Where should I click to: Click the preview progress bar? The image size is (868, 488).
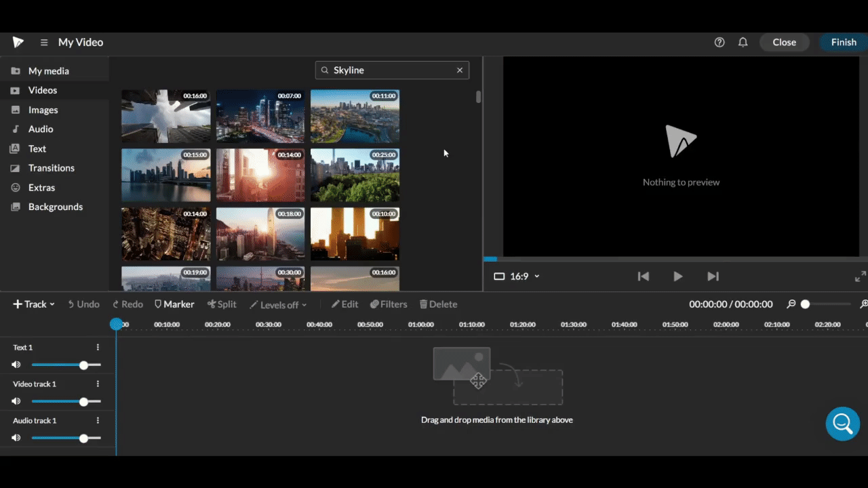[x=675, y=259]
